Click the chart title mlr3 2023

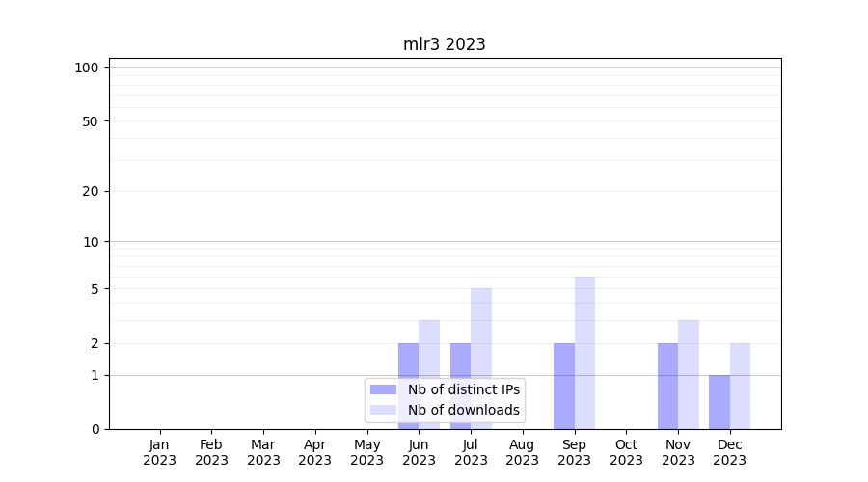(x=444, y=44)
